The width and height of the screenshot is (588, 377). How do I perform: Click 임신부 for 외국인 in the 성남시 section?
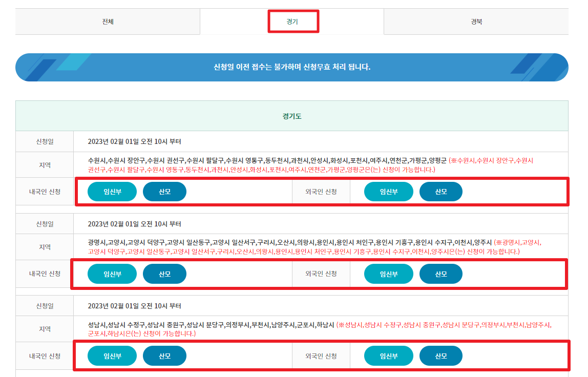click(x=388, y=355)
